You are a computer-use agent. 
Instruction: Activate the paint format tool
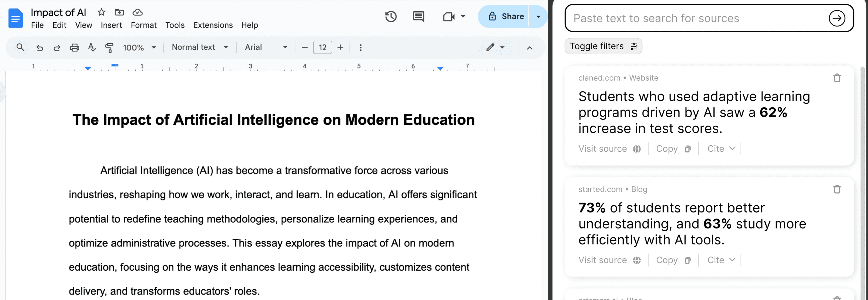pyautogui.click(x=109, y=48)
